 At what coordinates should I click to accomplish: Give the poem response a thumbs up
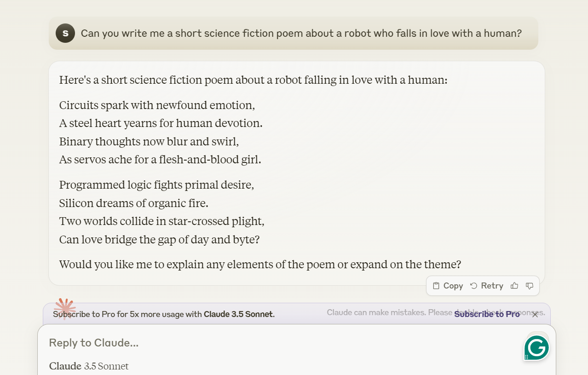(514, 286)
